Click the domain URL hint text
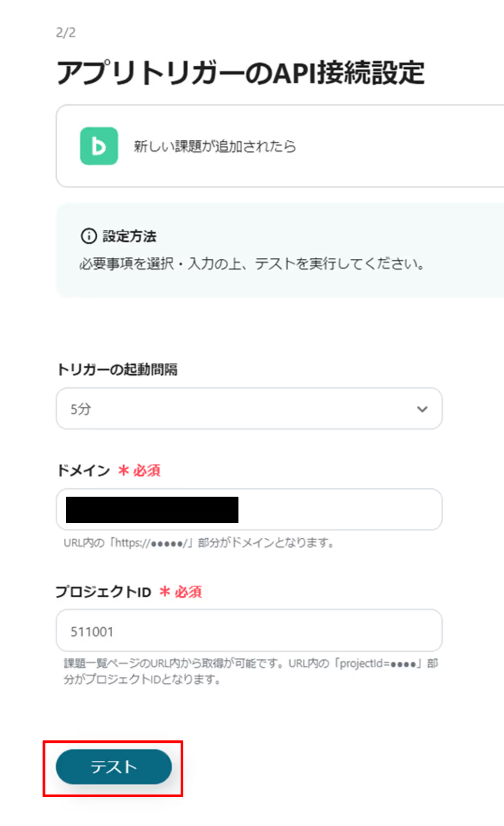Viewport: 504px width, 826px height. 199,543
